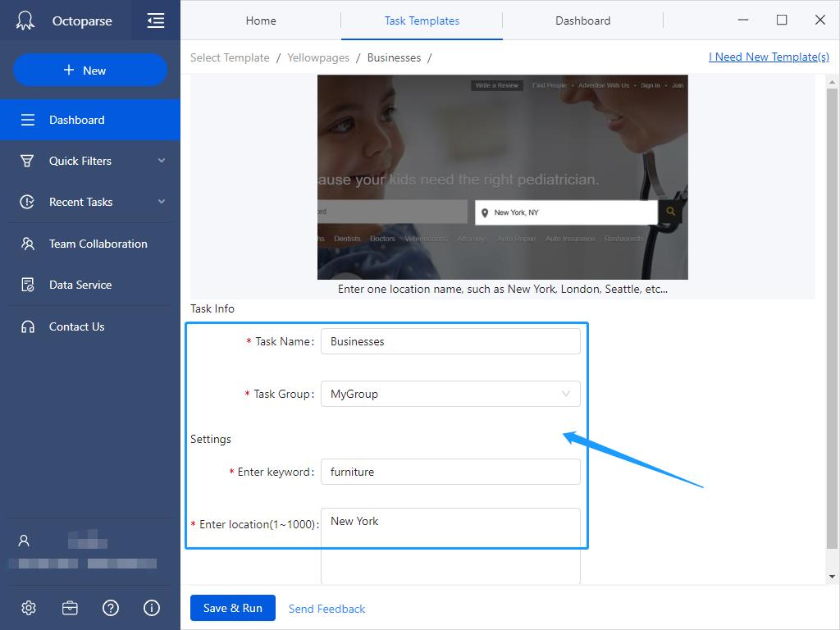Click the user account profile icon
Image resolution: width=840 pixels, height=630 pixels.
point(24,541)
